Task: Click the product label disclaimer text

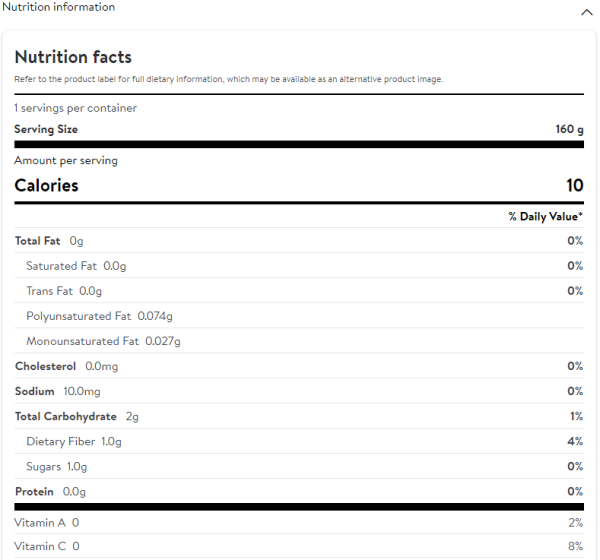Action: (228, 79)
